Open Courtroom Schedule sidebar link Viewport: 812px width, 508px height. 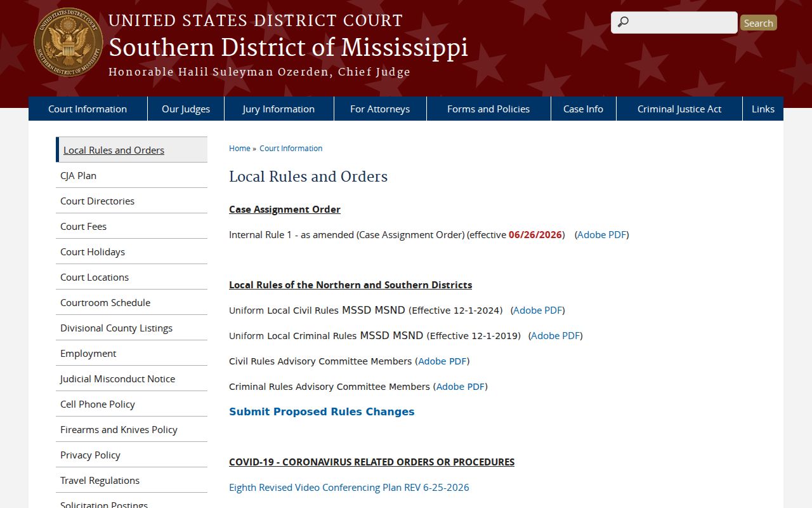[x=131, y=302]
